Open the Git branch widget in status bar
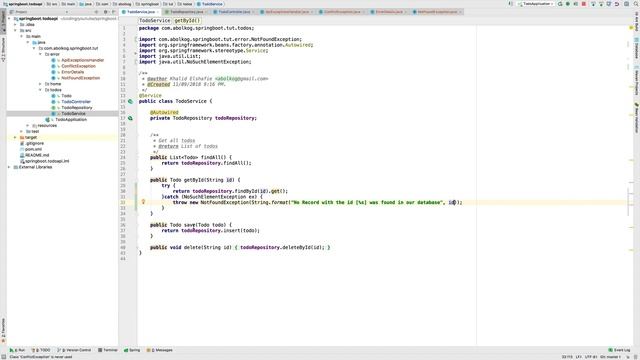640x360 pixels. [611, 357]
